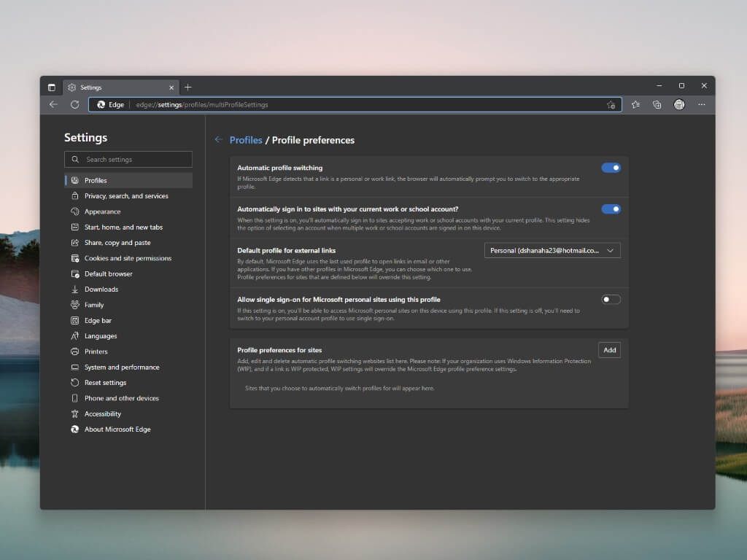The height and width of the screenshot is (560, 747).
Task: Click the Downloads arrow icon in sidebar
Action: point(75,289)
